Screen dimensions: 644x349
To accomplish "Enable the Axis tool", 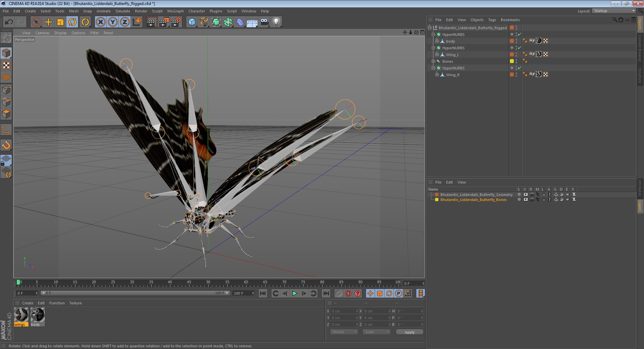I will (6, 130).
